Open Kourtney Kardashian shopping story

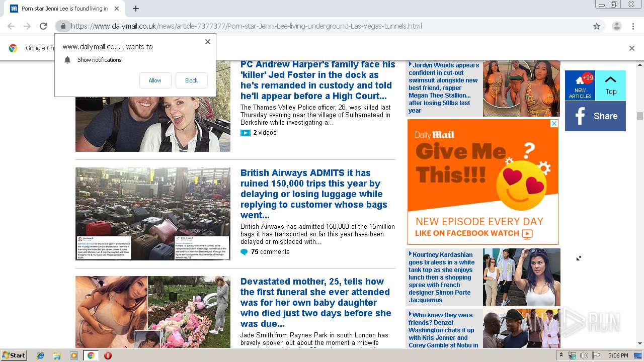[x=442, y=277]
